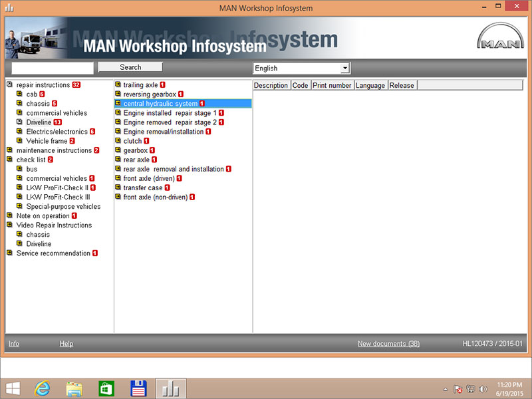The width and height of the screenshot is (532, 399).
Task: Click the arrow icon beside rear axle removal and installation
Action: coord(118,169)
